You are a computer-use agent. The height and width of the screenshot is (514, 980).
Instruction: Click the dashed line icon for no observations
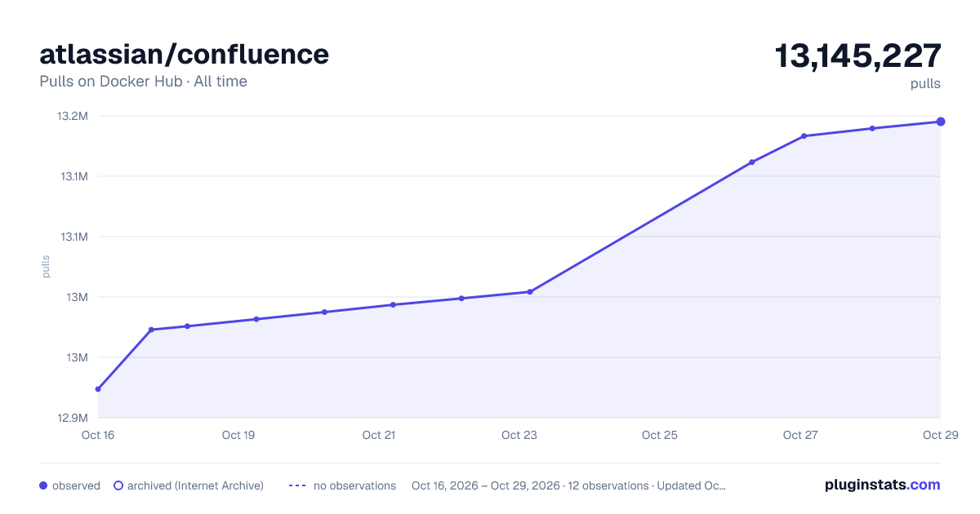click(297, 485)
